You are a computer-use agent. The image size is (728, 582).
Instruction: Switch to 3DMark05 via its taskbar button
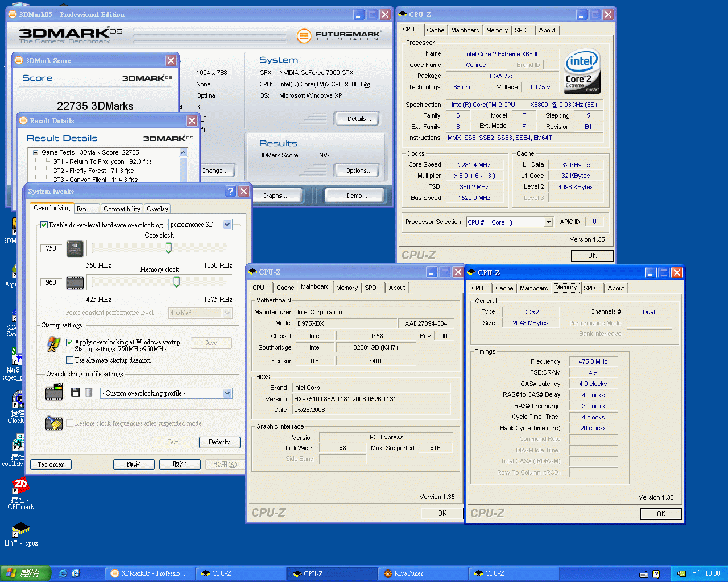pyautogui.click(x=150, y=573)
